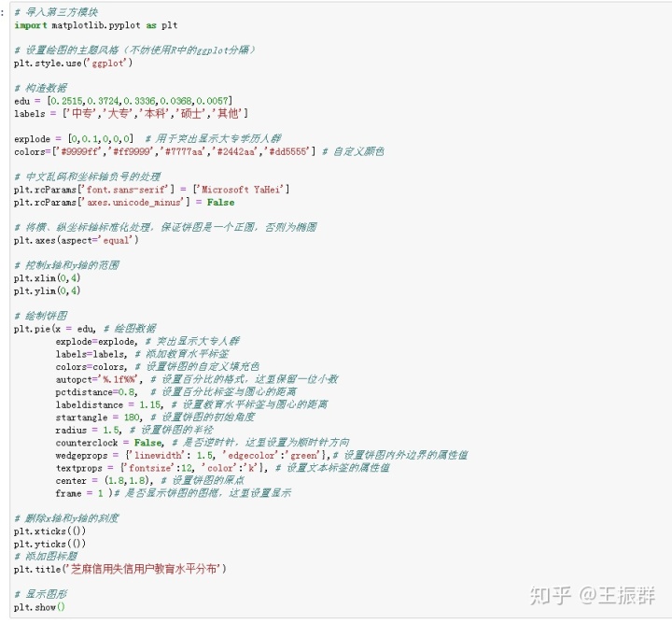This screenshot has height=623, width=672.
Task: Click the plt.title line with 芝麻信用 text
Action: coord(119,569)
